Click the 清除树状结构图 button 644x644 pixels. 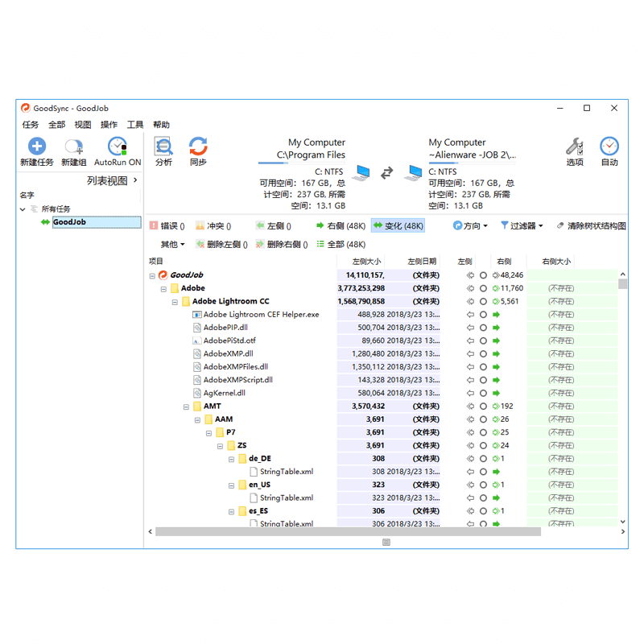pyautogui.click(x=591, y=226)
